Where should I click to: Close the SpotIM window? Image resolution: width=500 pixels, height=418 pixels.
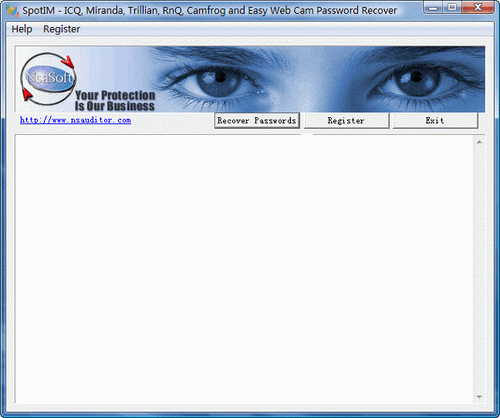click(x=478, y=7)
